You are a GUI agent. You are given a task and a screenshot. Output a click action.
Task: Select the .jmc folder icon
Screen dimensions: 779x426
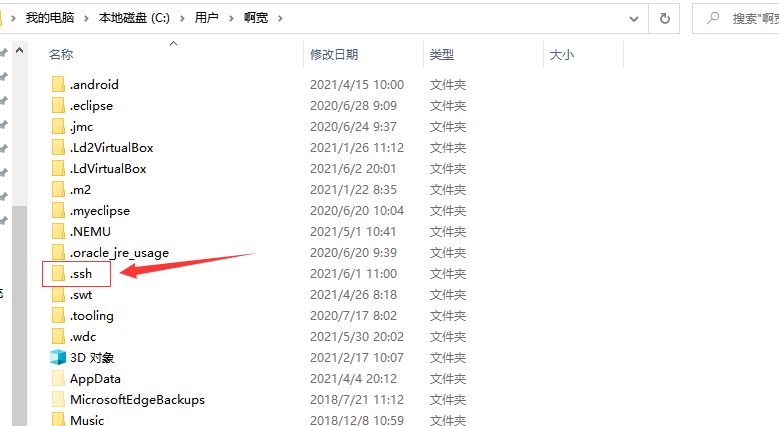point(58,126)
